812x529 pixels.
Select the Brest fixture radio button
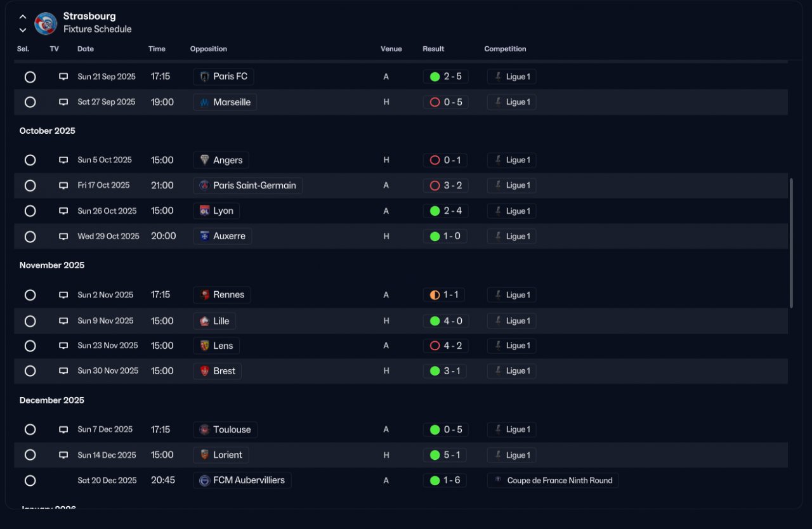(x=30, y=371)
